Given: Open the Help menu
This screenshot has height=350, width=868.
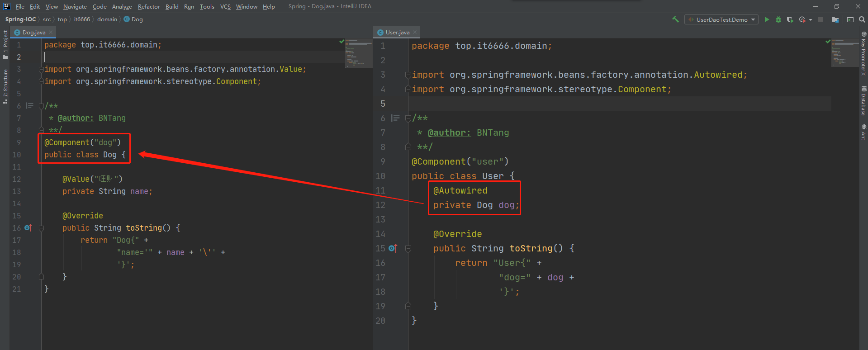Looking at the screenshot, I should pyautogui.click(x=269, y=6).
